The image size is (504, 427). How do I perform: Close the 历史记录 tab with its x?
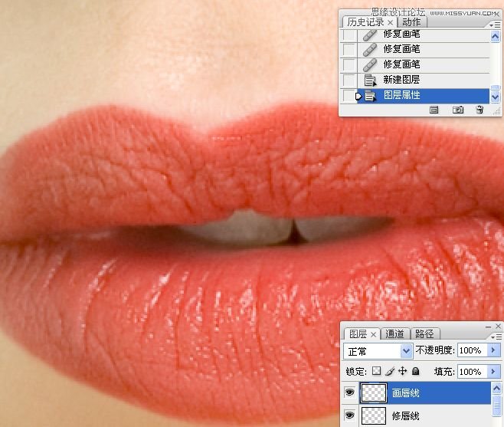coord(390,22)
